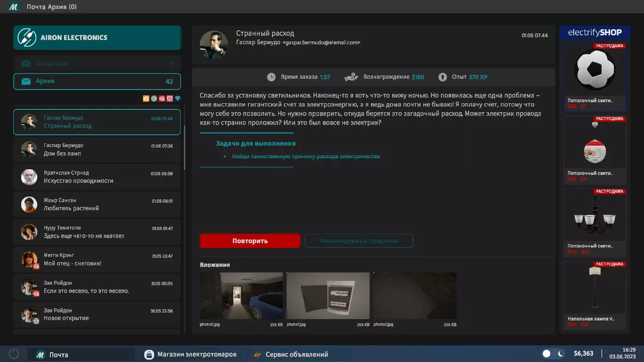This screenshot has width=644, height=362.
Task: Click the $6,363 balance in the taskbar
Action: 584,354
